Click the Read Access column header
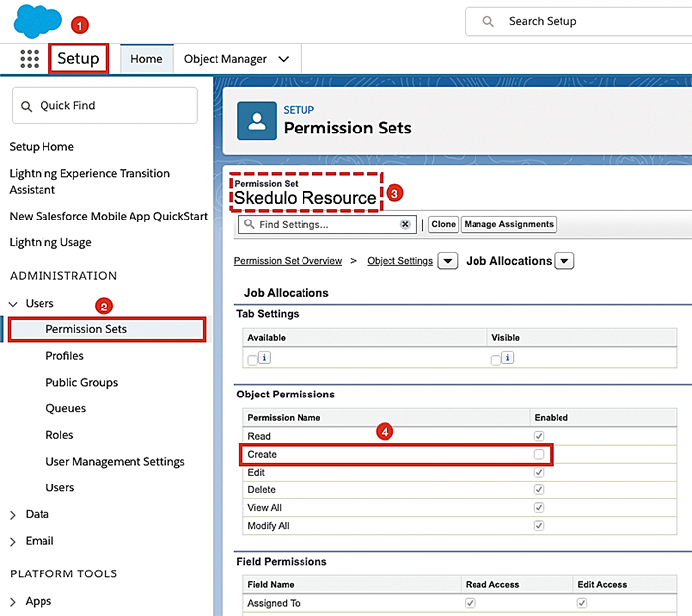The image size is (692, 616). click(x=492, y=584)
